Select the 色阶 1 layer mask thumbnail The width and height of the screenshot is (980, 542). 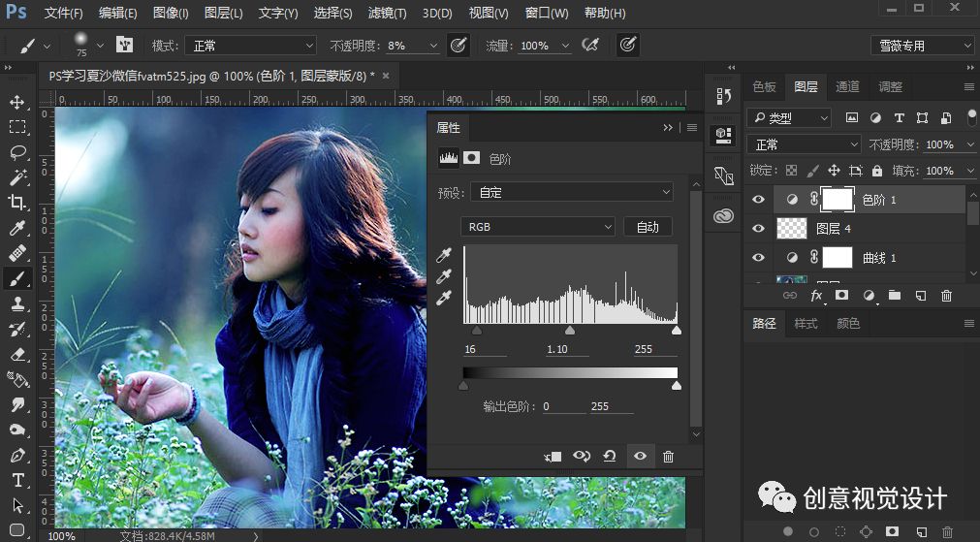[837, 200]
